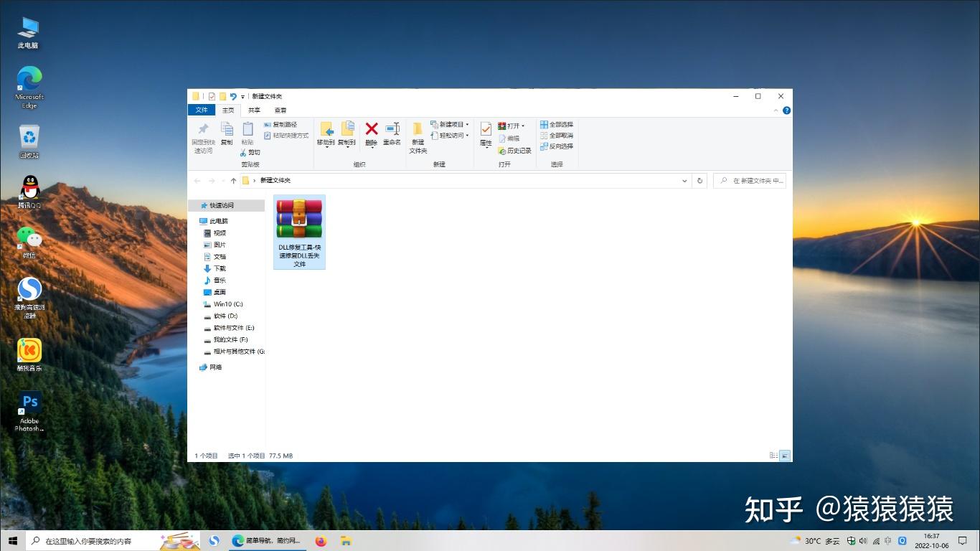Open the 文件 (File) tab
980x551 pixels.
[202, 110]
